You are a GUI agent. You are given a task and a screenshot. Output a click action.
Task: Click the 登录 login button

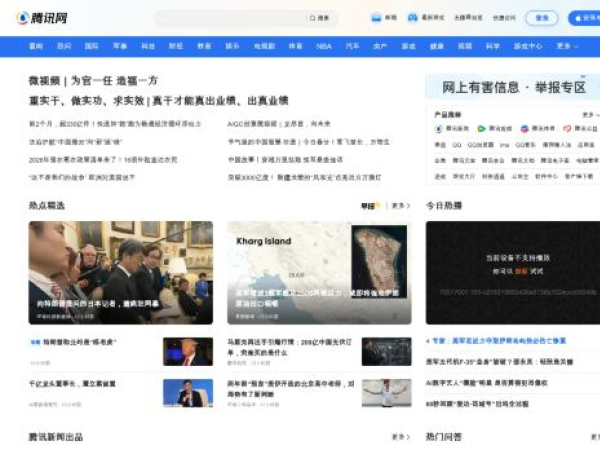pyautogui.click(x=542, y=18)
